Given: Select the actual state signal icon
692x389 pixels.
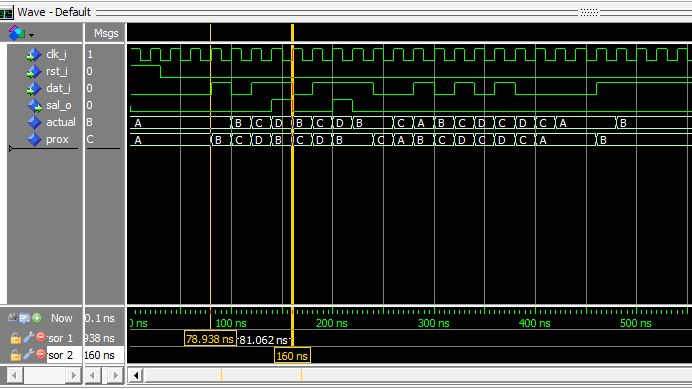Looking at the screenshot, I should point(34,122).
